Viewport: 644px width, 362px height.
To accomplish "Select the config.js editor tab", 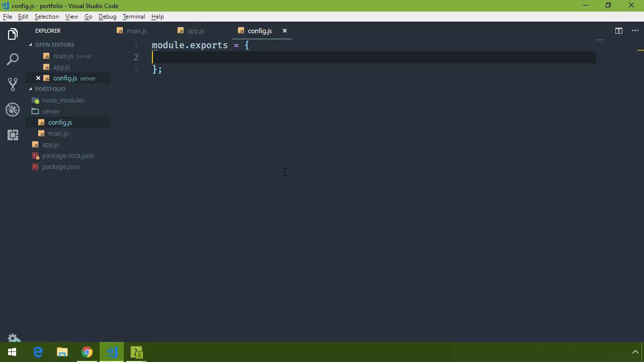I will click(260, 31).
